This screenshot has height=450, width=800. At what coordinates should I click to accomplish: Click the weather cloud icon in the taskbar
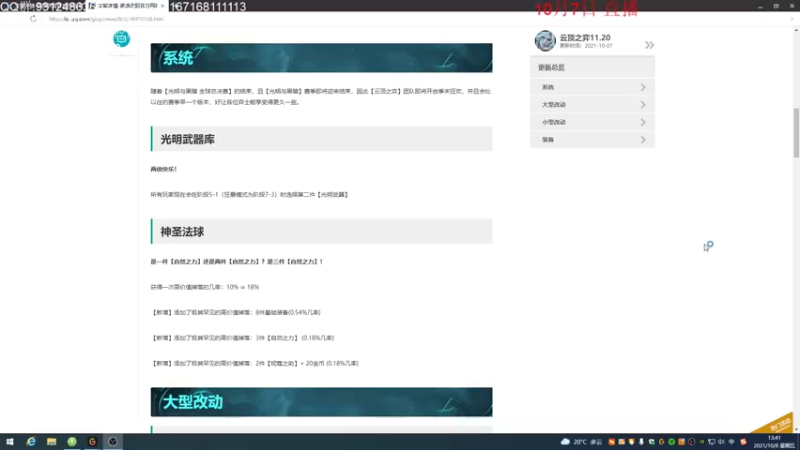565,442
